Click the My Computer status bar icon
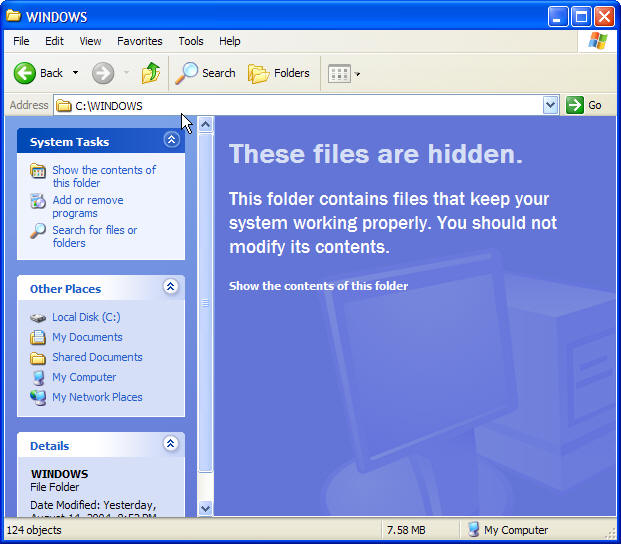Screen dimensions: 621x544 coord(474,529)
